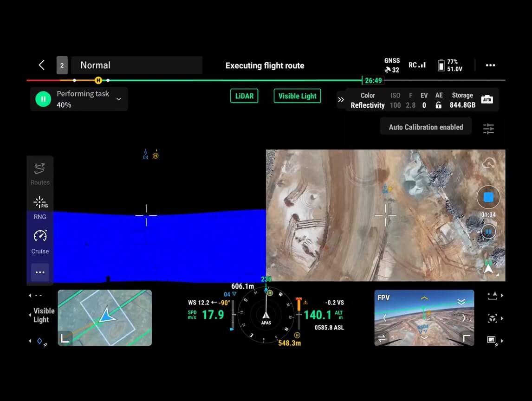The image size is (532, 401).
Task: Open the camera settings sliders icon
Action: pyautogui.click(x=488, y=129)
